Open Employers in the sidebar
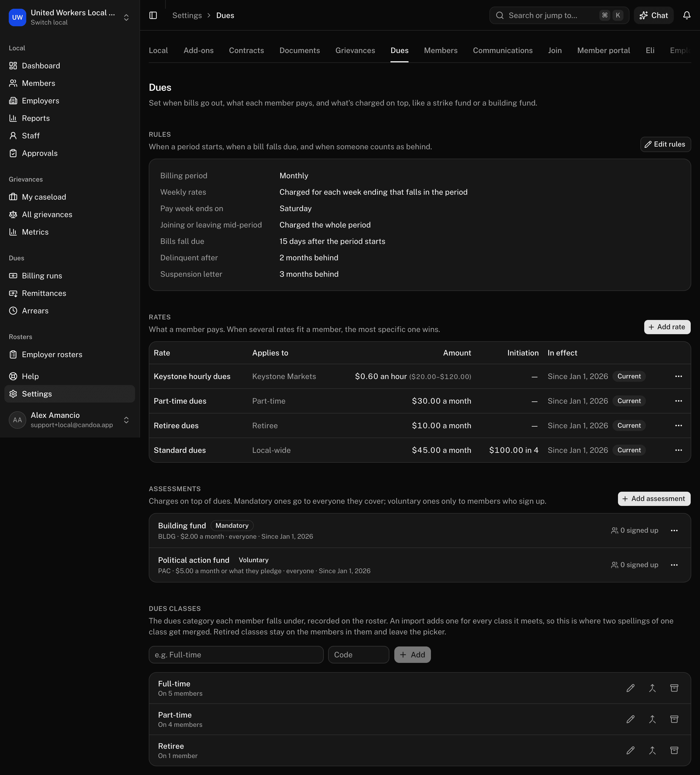Screen dimensions: 700x775 pyautogui.click(x=69, y=101)
